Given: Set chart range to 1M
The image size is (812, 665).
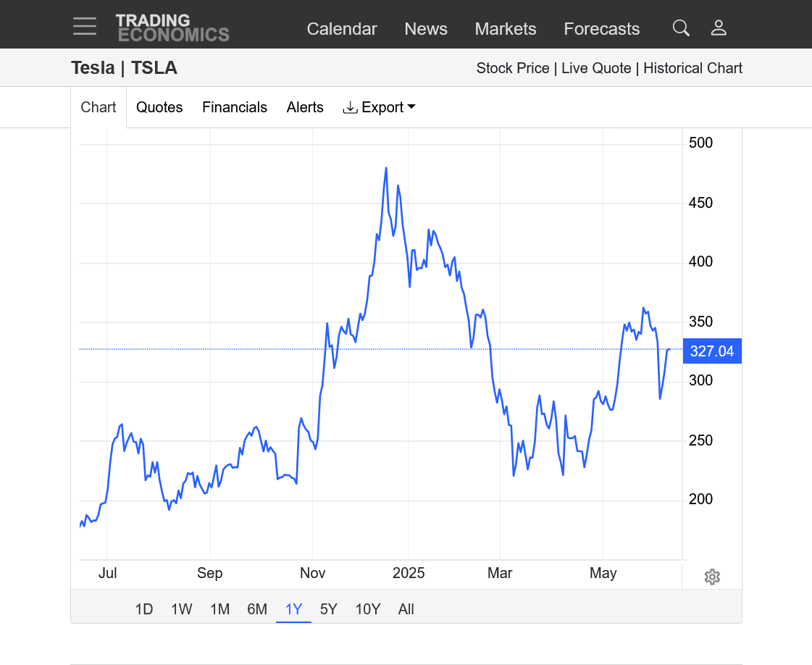Looking at the screenshot, I should coord(220,609).
